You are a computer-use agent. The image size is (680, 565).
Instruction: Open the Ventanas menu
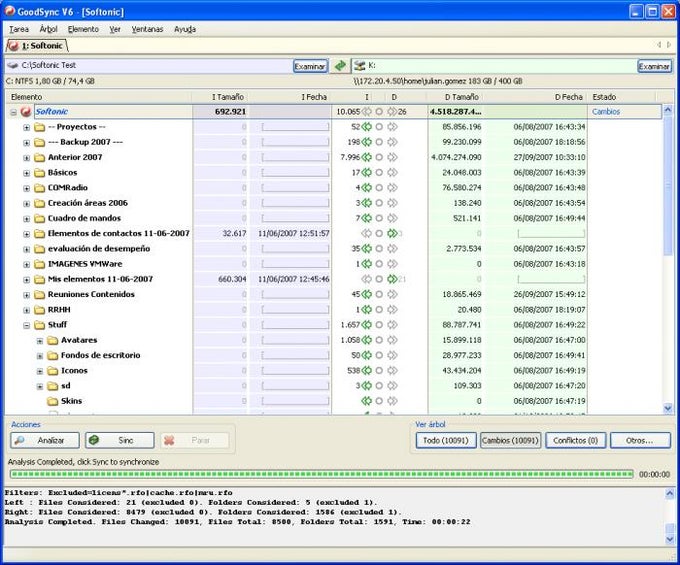click(x=147, y=29)
